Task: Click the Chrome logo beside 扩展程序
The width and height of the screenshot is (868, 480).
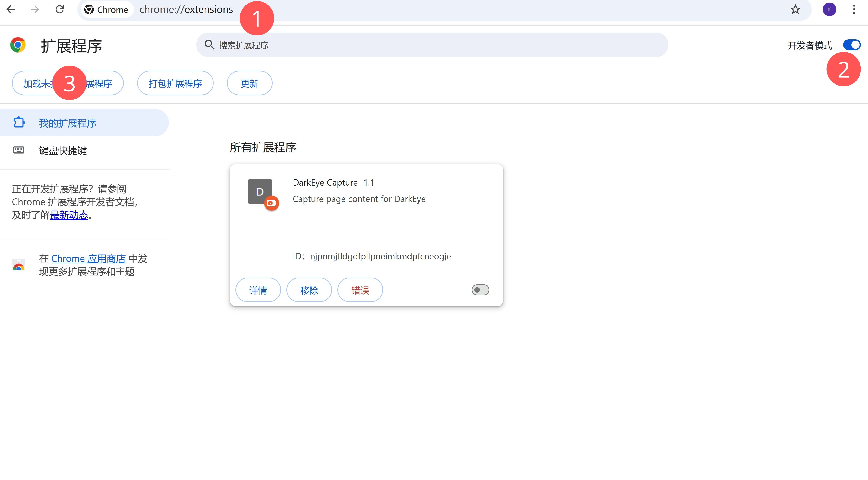Action: coord(18,45)
